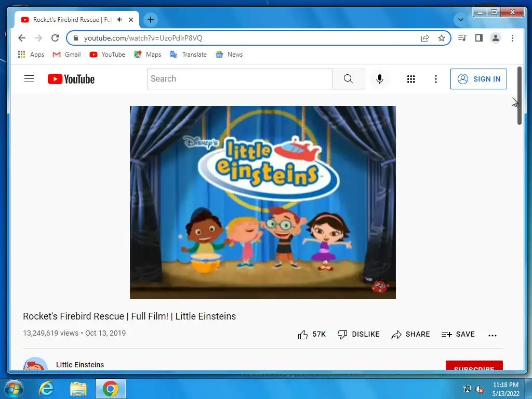Launch Internet Explorer from the taskbar

[x=46, y=389]
